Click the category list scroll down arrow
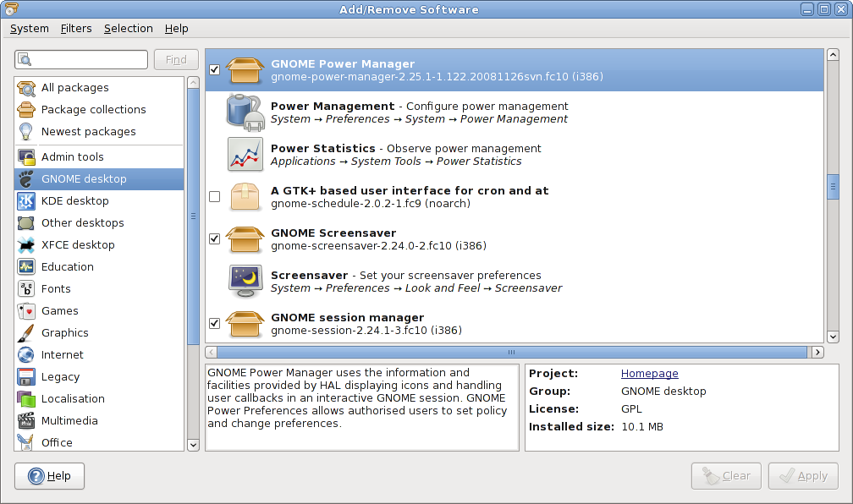 (193, 445)
